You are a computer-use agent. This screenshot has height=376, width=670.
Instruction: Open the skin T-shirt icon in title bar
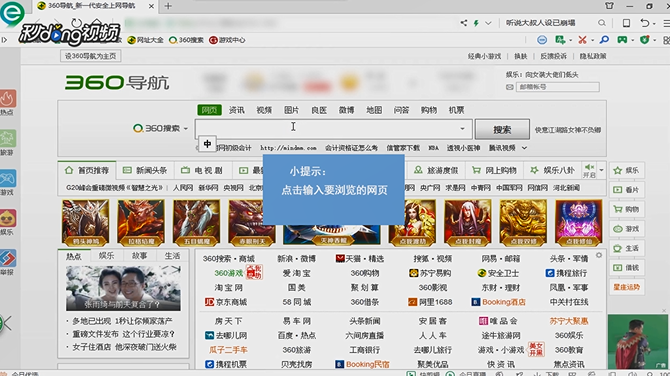click(609, 6)
